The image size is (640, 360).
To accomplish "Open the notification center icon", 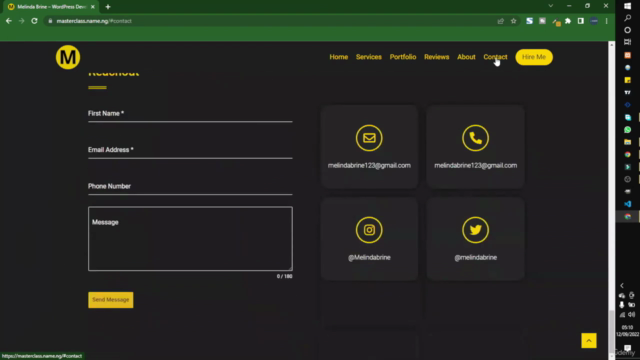I will point(627,348).
